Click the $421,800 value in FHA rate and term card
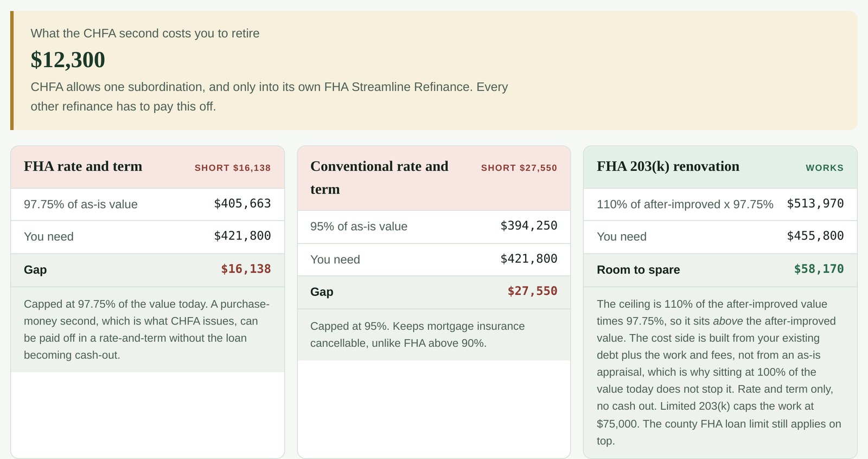This screenshot has width=868, height=459. click(x=242, y=236)
